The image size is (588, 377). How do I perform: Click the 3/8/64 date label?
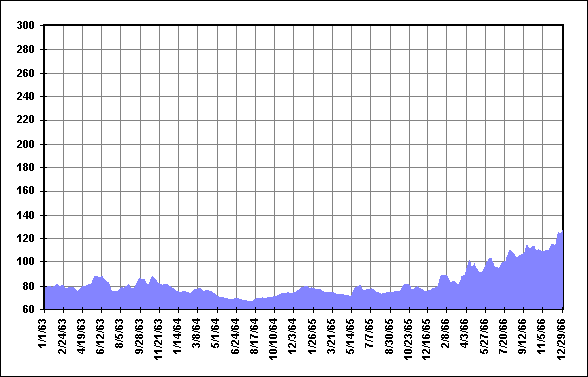click(196, 333)
